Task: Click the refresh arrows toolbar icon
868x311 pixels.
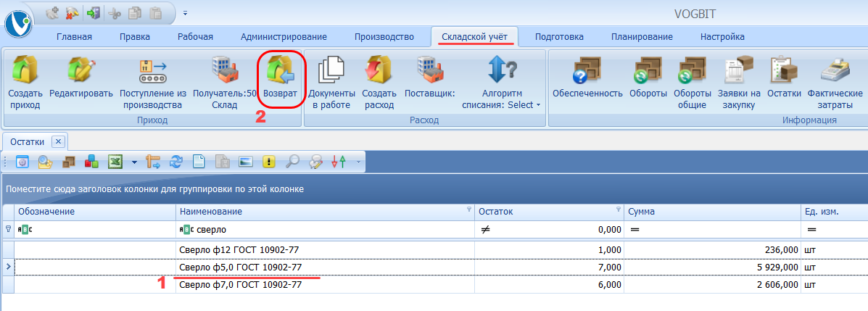Action: (175, 162)
